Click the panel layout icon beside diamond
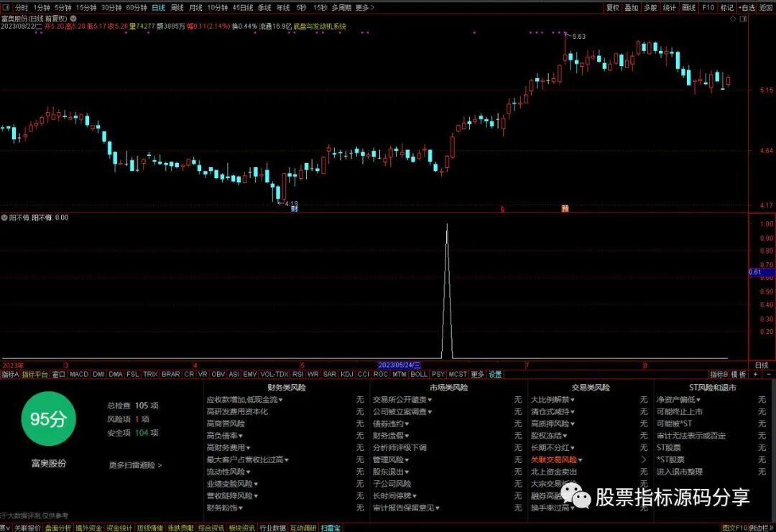This screenshot has width=776, height=532. [x=743, y=19]
